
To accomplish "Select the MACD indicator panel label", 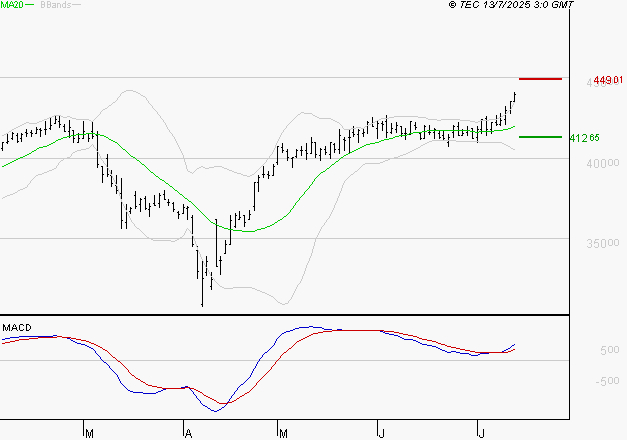I will [16, 327].
